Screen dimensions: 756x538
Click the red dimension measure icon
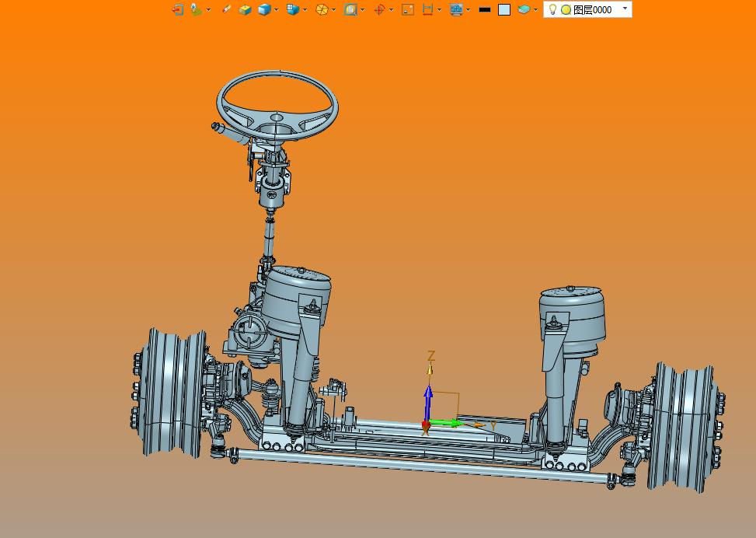pos(427,9)
